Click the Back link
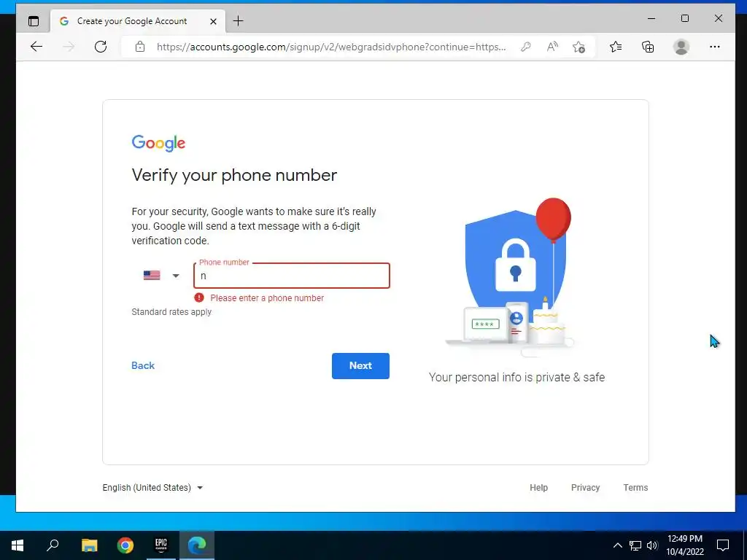 tap(143, 366)
